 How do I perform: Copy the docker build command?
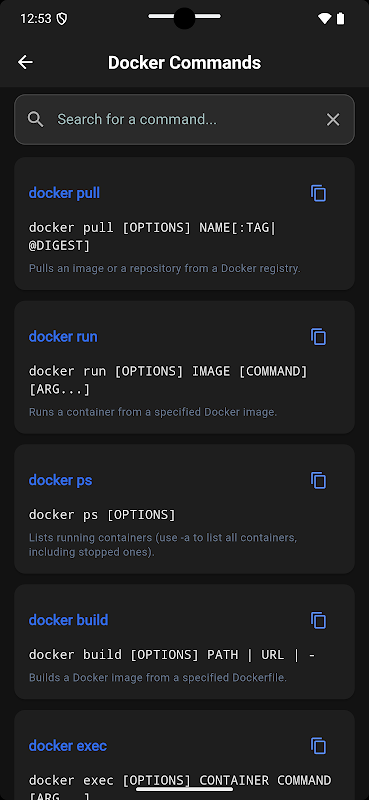(318, 620)
